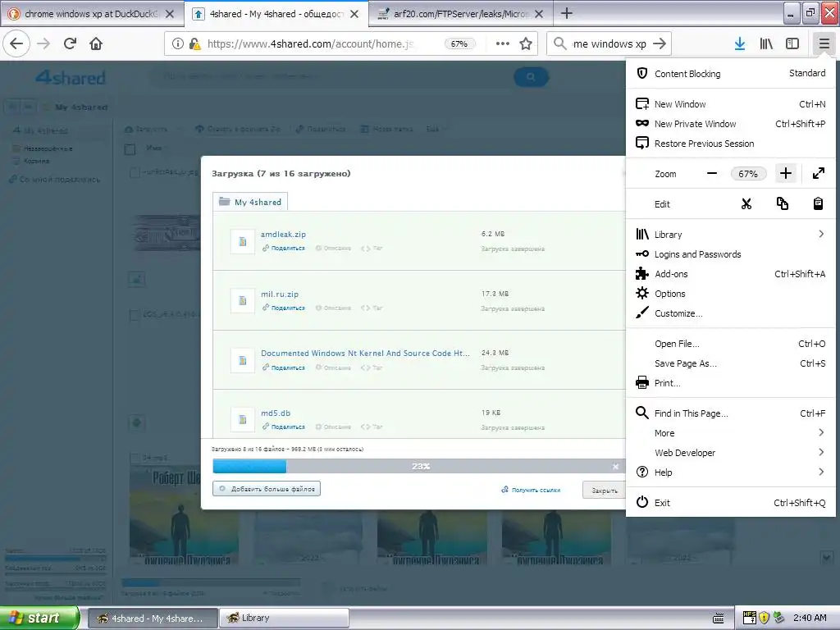Open amdleak.zip file link
This screenshot has height=630, width=840.
coord(283,234)
